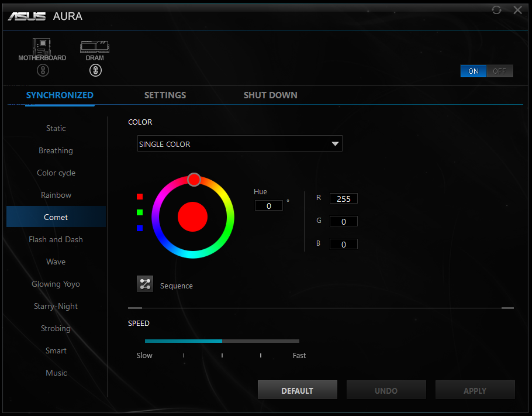
Task: Click the blue preset color swatch
Action: (x=140, y=228)
